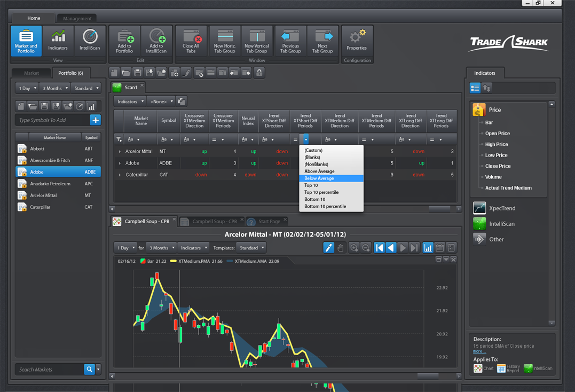The image size is (575, 392).
Task: Toggle the filter funnel in the scan table
Action: pyautogui.click(x=119, y=139)
